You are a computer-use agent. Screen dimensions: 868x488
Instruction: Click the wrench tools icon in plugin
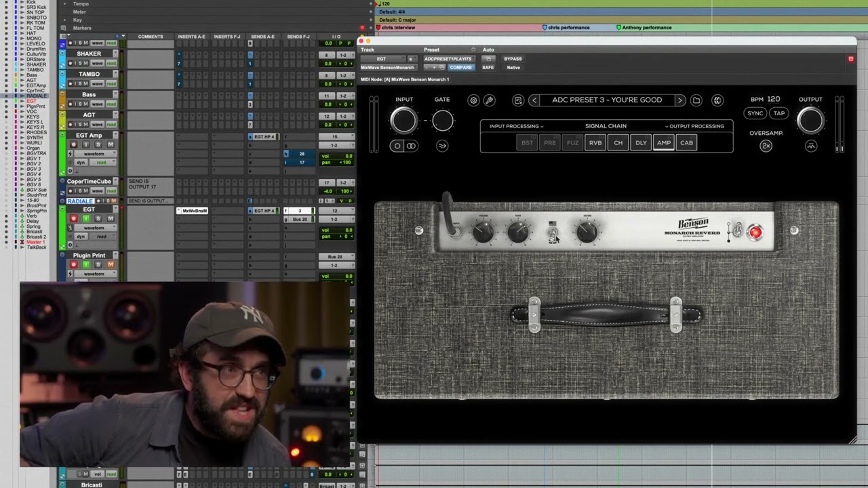tap(489, 100)
